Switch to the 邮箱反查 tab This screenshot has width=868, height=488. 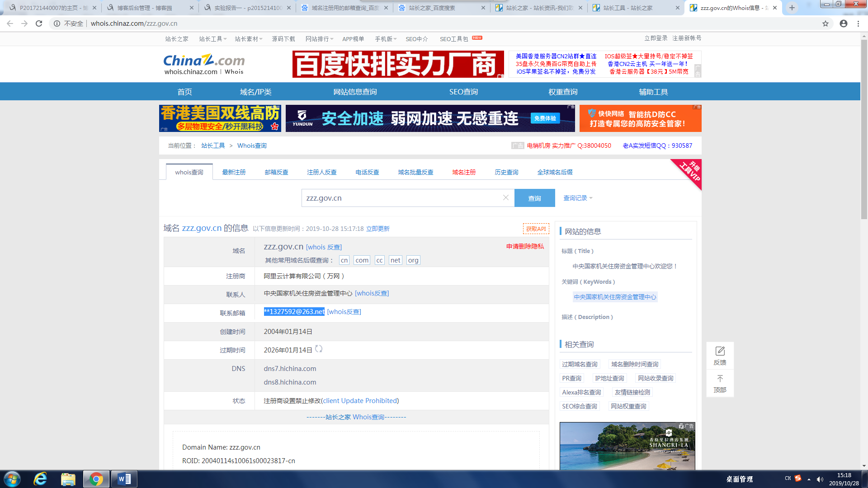tap(276, 172)
